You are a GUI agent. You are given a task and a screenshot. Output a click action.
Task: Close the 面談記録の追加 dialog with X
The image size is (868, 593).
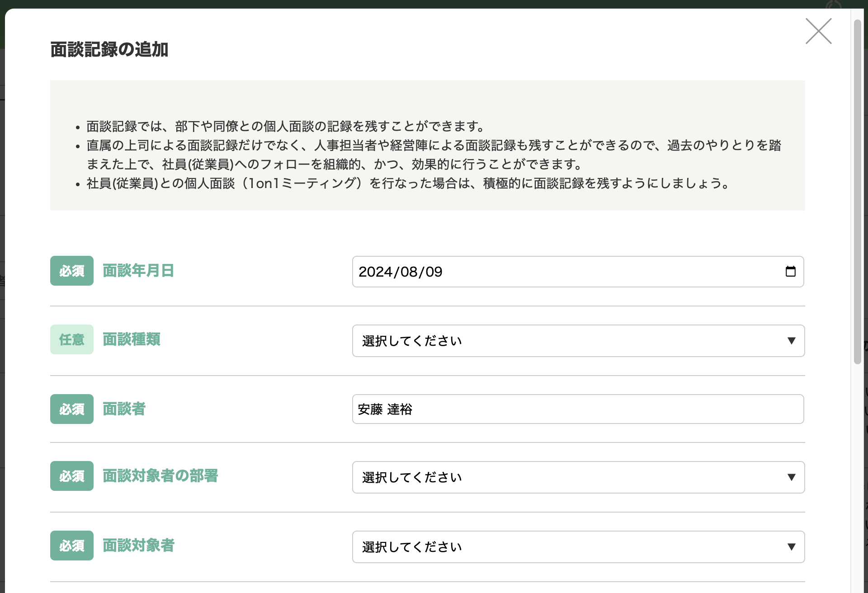[x=818, y=31]
